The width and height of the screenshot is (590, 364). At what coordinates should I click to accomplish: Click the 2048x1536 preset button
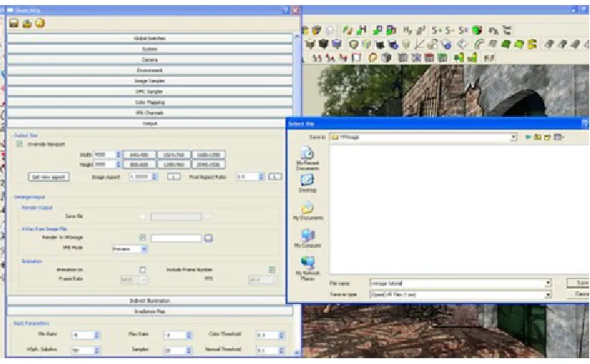pyautogui.click(x=208, y=164)
